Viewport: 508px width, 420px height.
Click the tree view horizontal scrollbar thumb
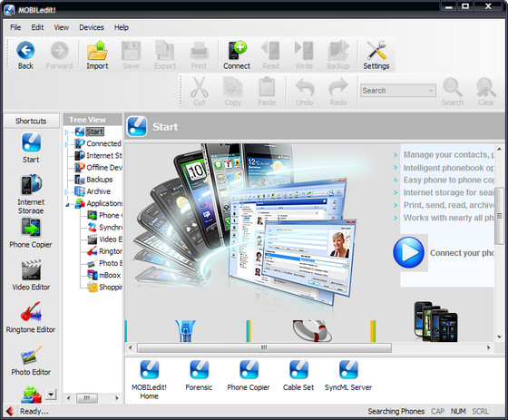[x=87, y=398]
